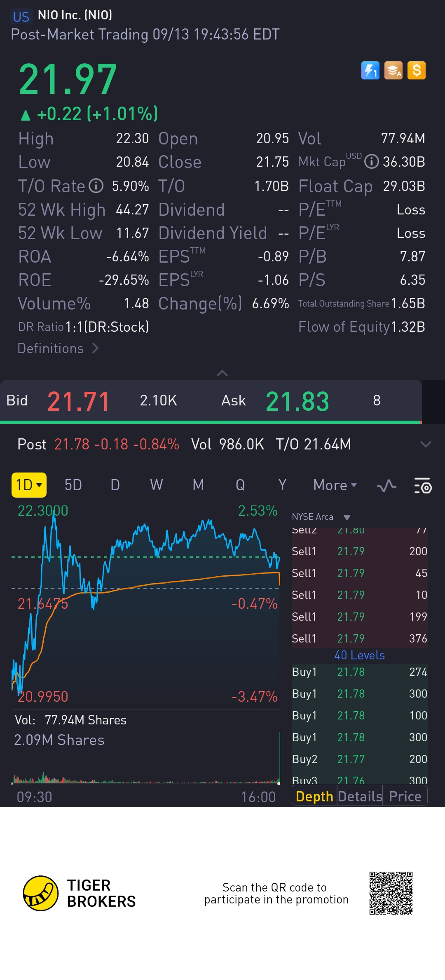Tap the 40 Levels link
Screen dimensions: 445x980
(359, 655)
